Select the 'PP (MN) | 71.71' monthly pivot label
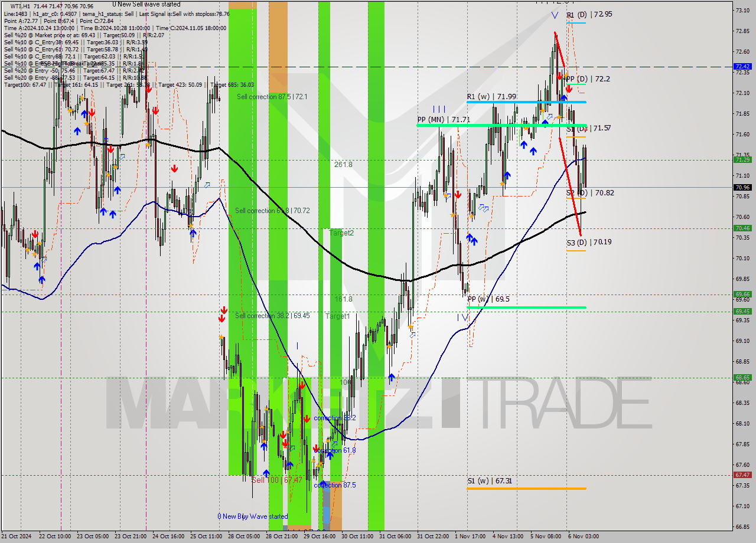This screenshot has height=543, width=756. click(x=444, y=120)
